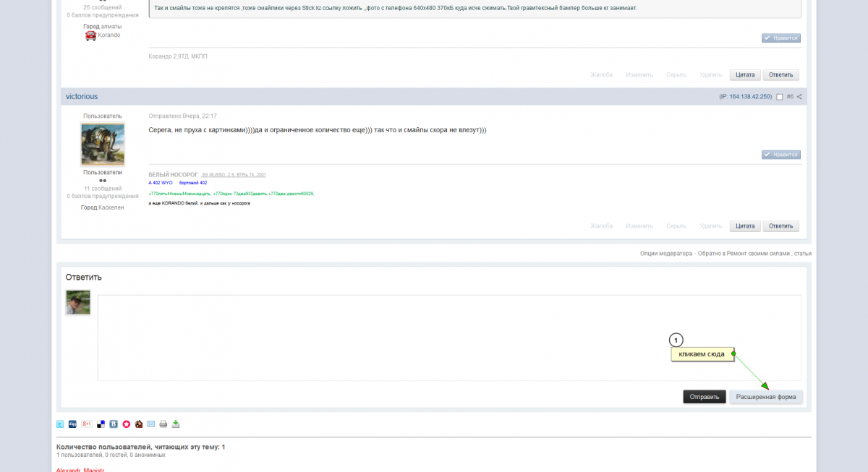Click the printer icon to print topic
This screenshot has height=472, width=868.
pos(163,424)
